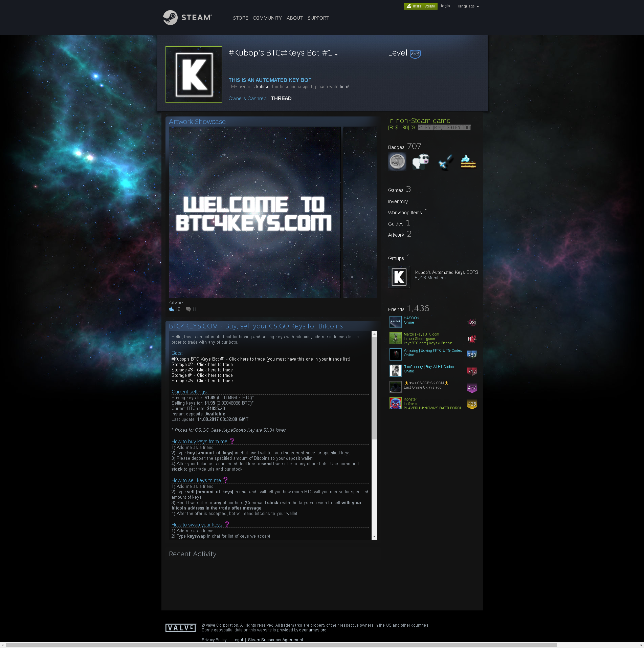The image size is (644, 648).
Task: Open the SUPPORT menu item
Action: [318, 18]
